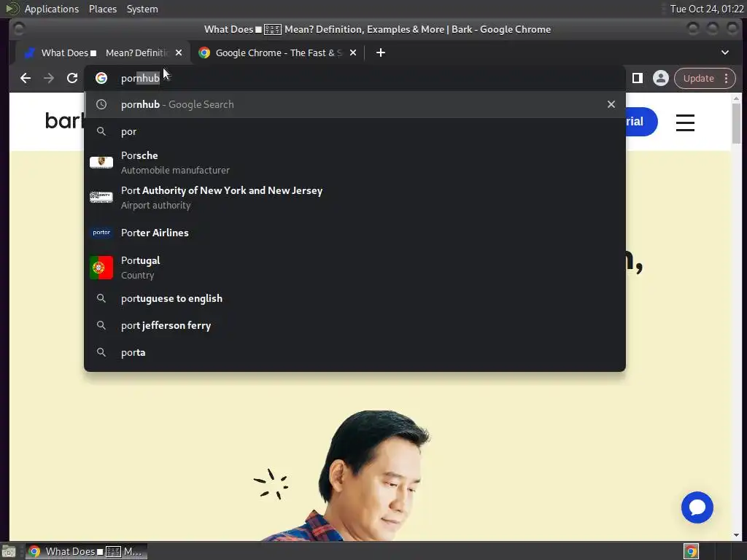
Task: Click the Portugal flag thumbnail
Action: pos(101,268)
